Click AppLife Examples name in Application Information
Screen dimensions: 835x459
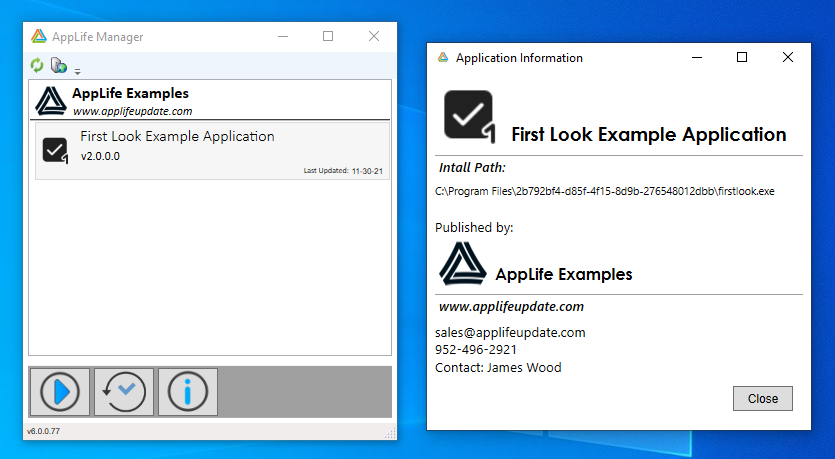(564, 274)
